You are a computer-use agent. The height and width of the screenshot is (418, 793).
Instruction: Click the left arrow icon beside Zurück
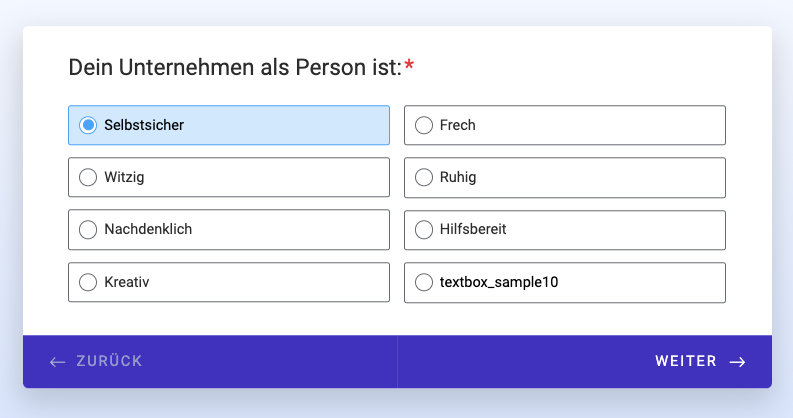pyautogui.click(x=58, y=362)
